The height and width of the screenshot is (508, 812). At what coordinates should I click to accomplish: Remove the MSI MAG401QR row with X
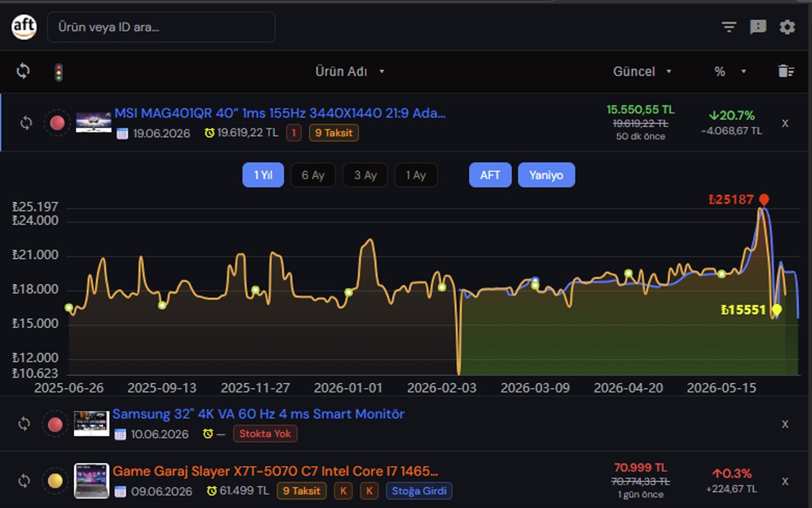(x=785, y=123)
